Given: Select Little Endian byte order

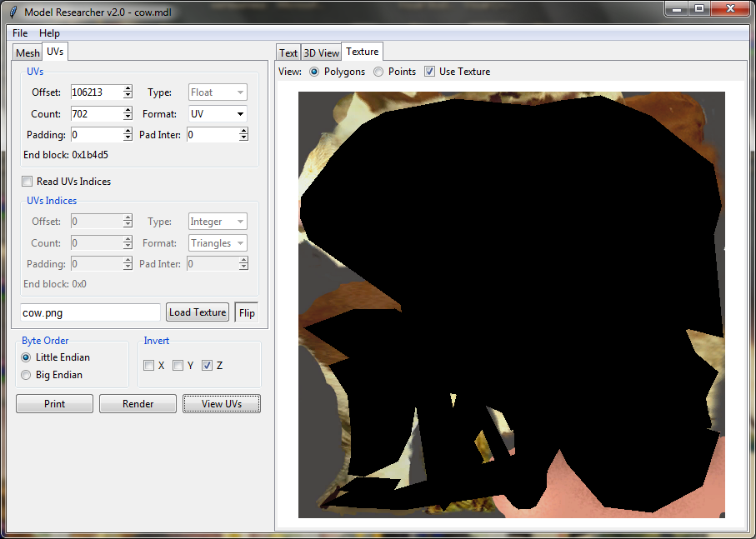Looking at the screenshot, I should [x=26, y=357].
